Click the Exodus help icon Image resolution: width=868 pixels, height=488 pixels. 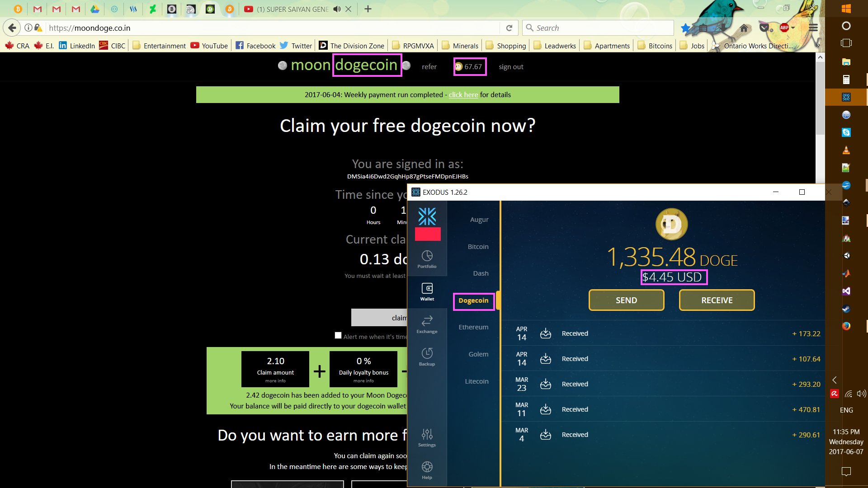pos(427,470)
